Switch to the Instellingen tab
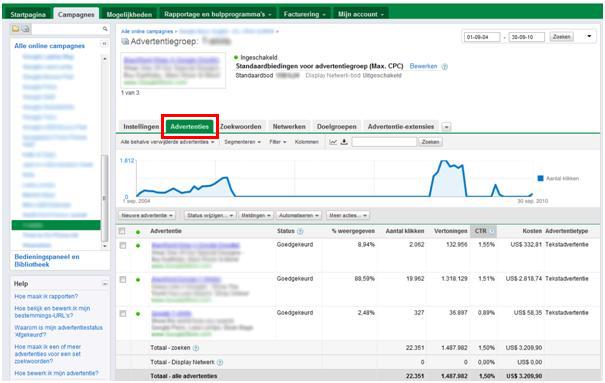This screenshot has width=605, height=383. pos(141,127)
